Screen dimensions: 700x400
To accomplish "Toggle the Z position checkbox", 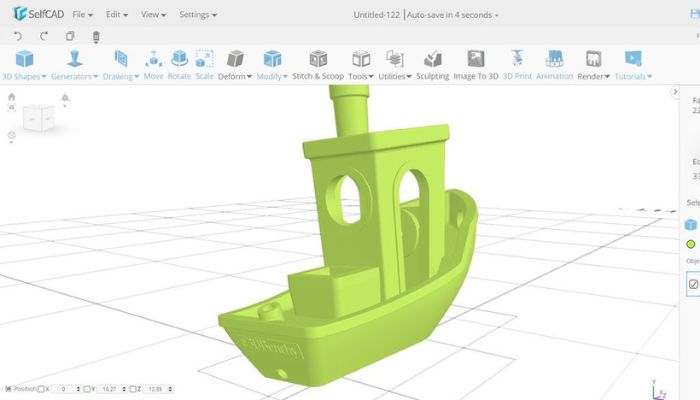I will tap(133, 389).
